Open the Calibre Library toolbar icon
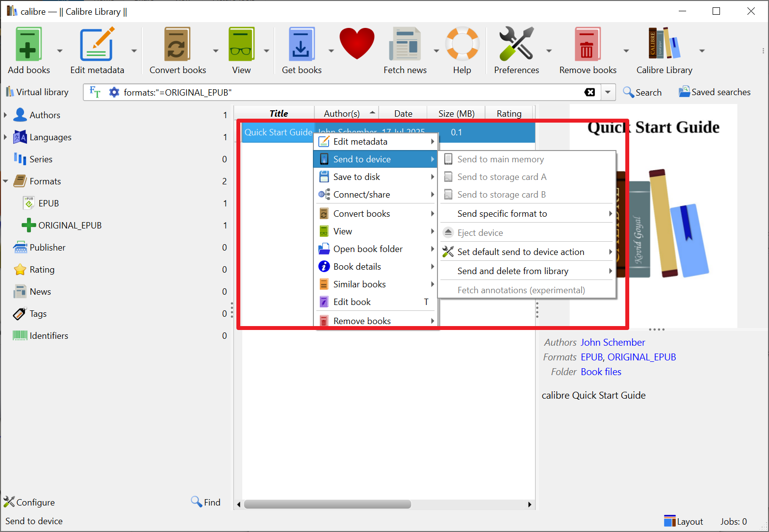The width and height of the screenshot is (769, 532). coord(665,44)
